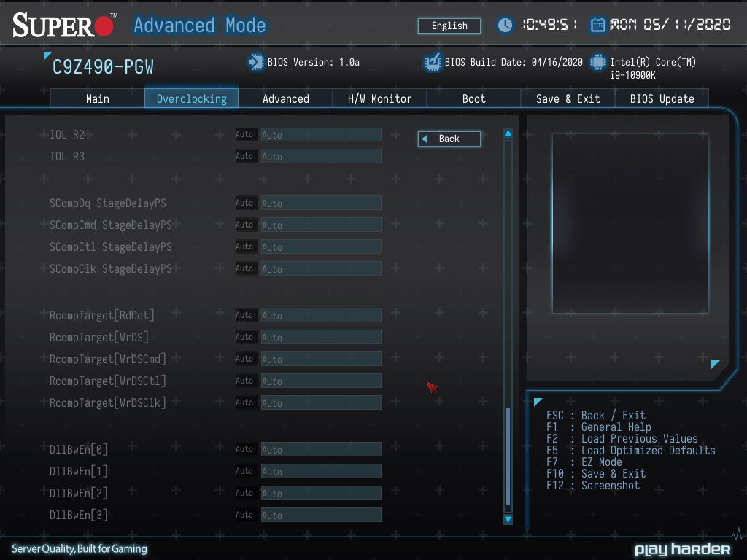
Task: Click the calendar date icon
Action: (597, 25)
